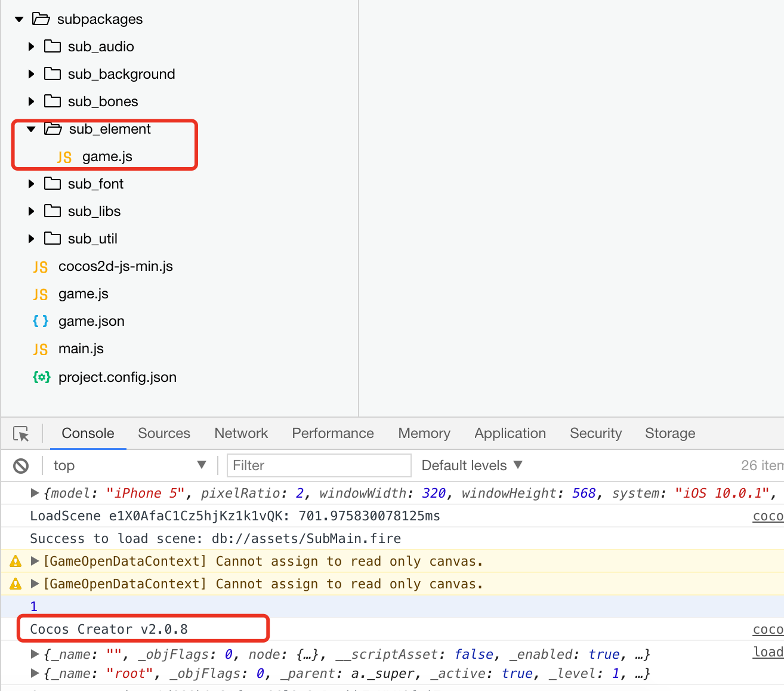Screen dimensions: 784x691
Task: Click the JS icon of main.js
Action: (41, 349)
